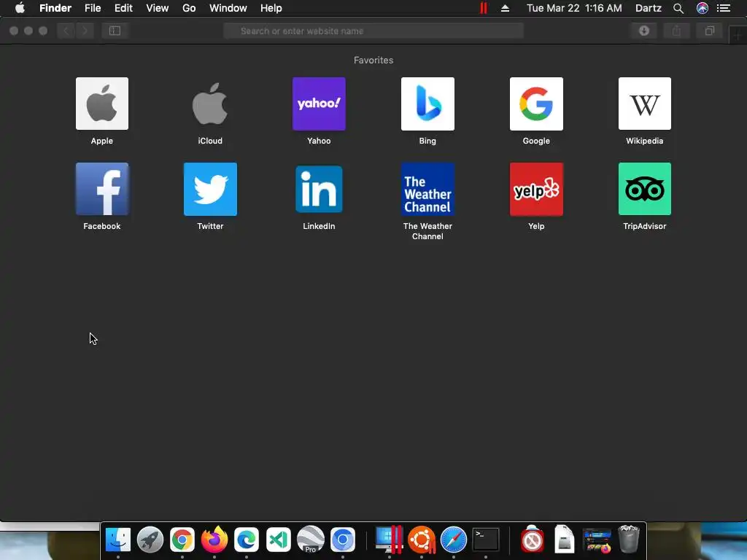
Task: Open Terminal from the Dock
Action: click(485, 540)
